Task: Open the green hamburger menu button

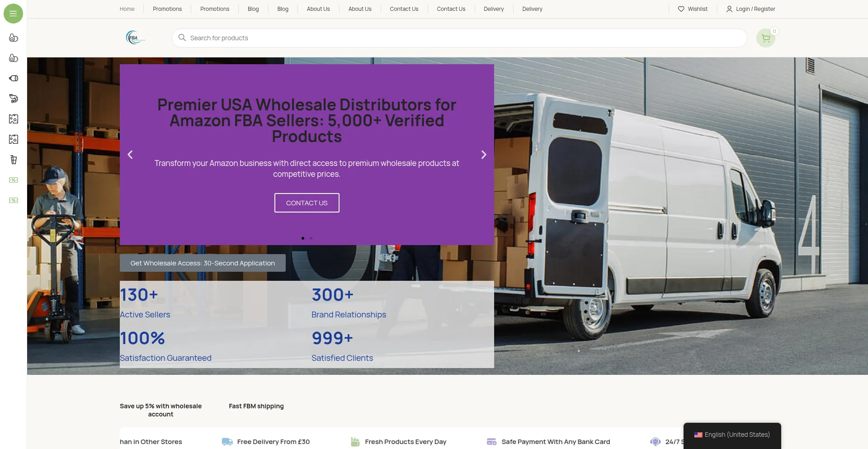Action: (13, 14)
